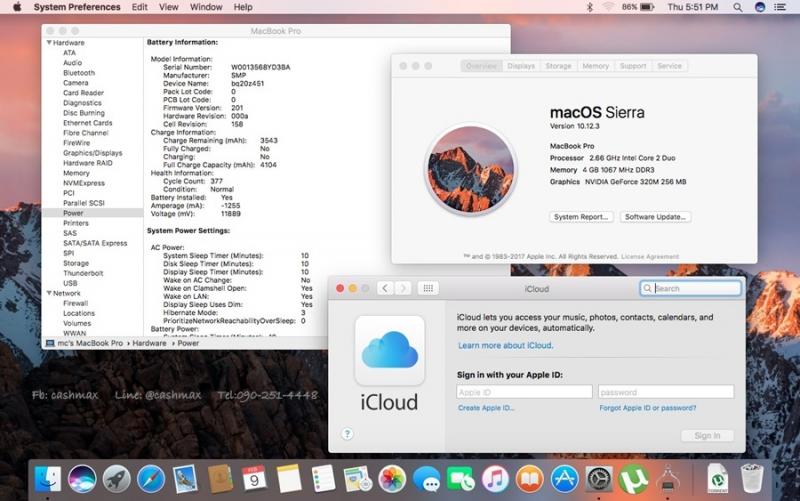Open Mail stamp icon in Dock
Viewport: 800px width, 501px height.
pos(185,479)
